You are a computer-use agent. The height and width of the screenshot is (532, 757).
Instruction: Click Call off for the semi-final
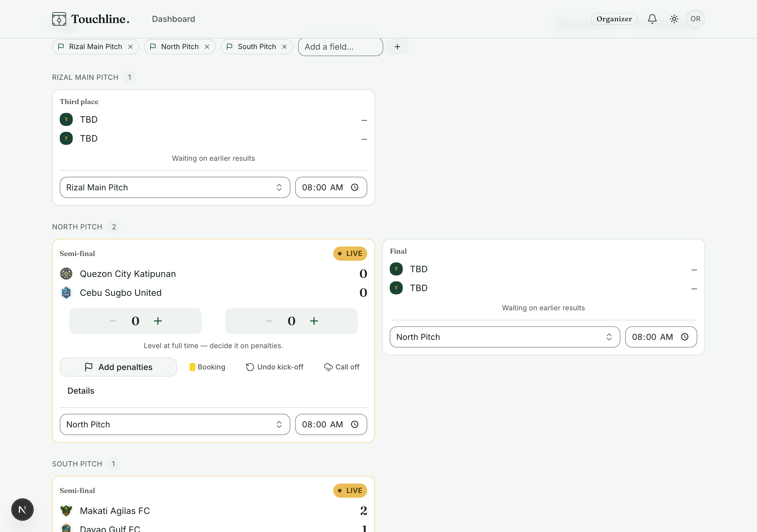tap(342, 367)
